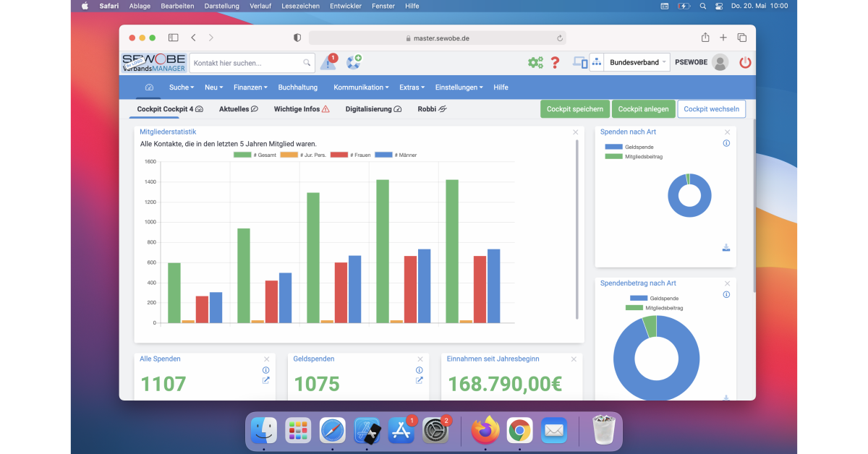Open info icon on Geldspenden card

420,370
